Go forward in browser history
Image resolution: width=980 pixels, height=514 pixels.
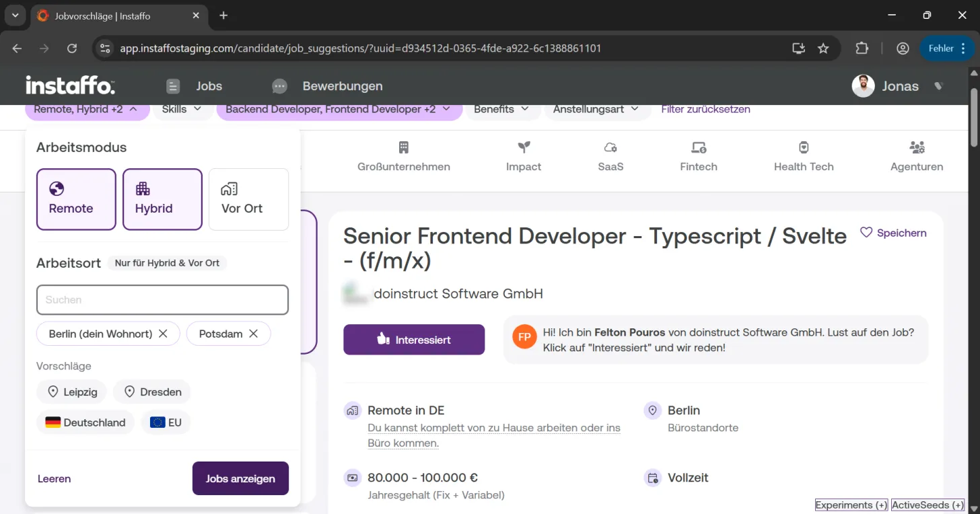[44, 48]
